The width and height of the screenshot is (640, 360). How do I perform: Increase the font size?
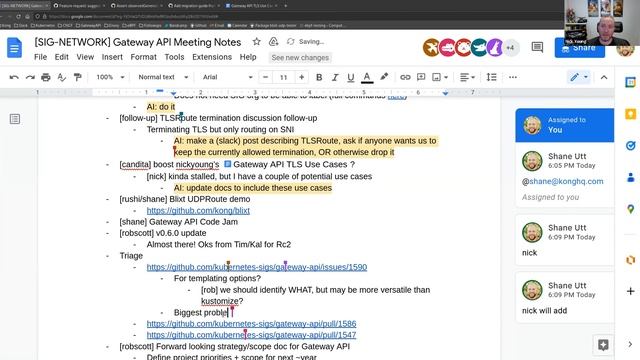coord(301,77)
